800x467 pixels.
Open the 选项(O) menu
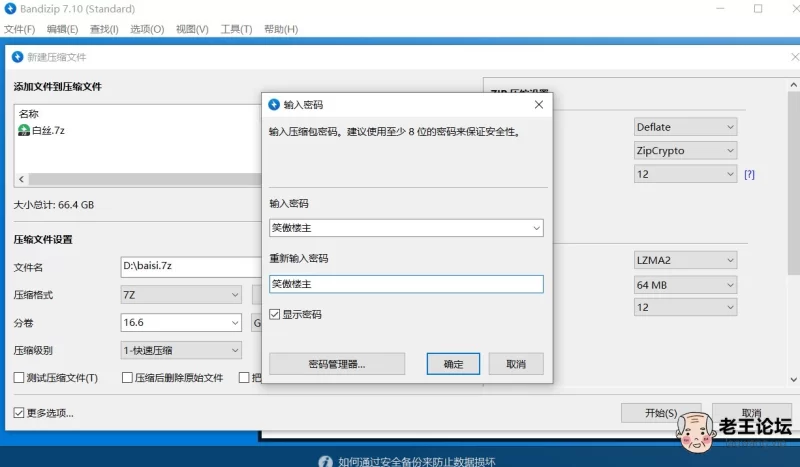147,29
